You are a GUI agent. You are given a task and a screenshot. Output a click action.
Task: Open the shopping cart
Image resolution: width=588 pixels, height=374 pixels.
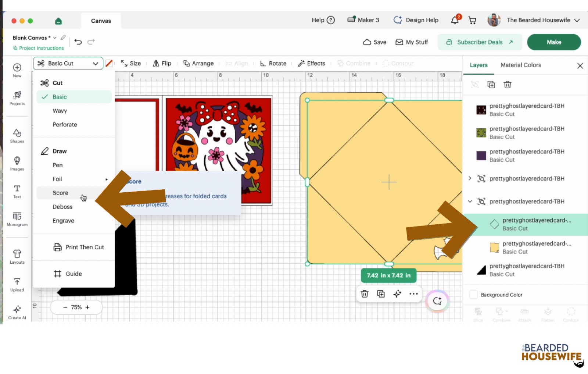(473, 20)
